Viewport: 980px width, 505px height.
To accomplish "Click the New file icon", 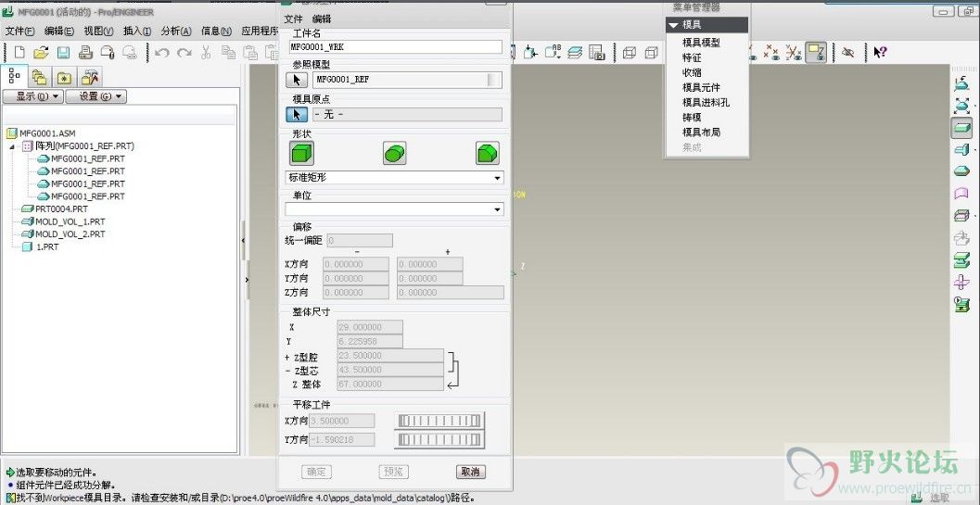I will (x=20, y=53).
